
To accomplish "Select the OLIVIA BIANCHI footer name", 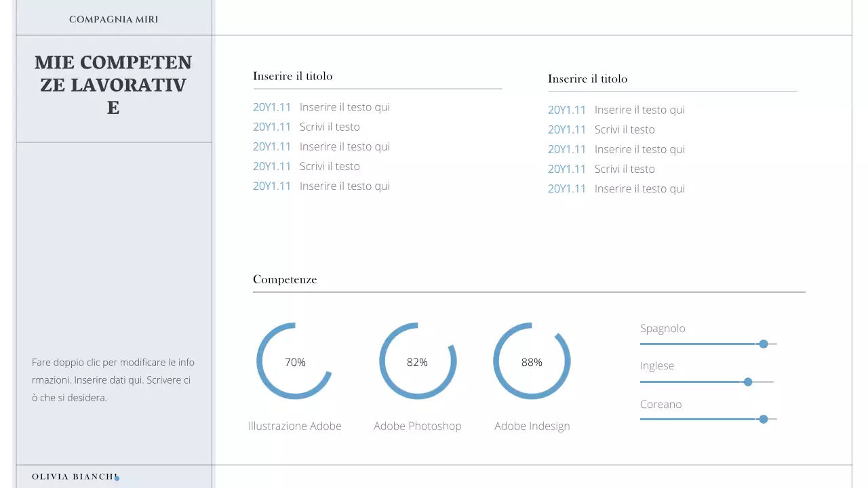I will (x=74, y=476).
